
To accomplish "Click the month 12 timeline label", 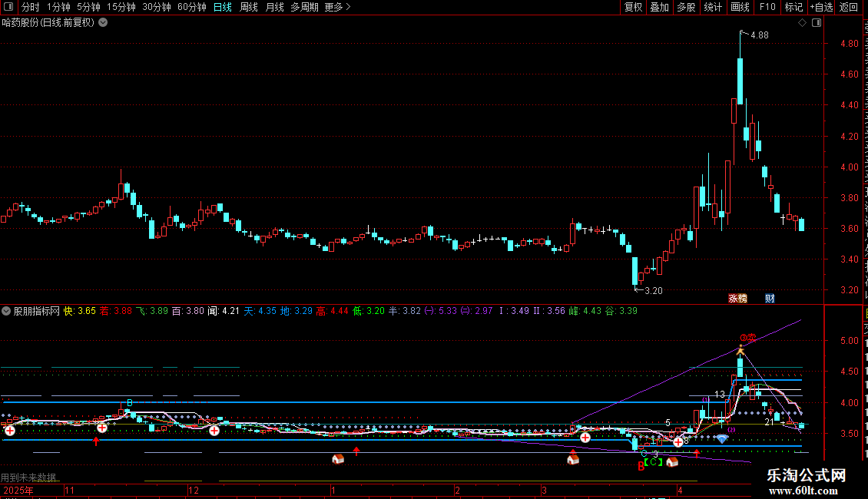I will [x=194, y=490].
